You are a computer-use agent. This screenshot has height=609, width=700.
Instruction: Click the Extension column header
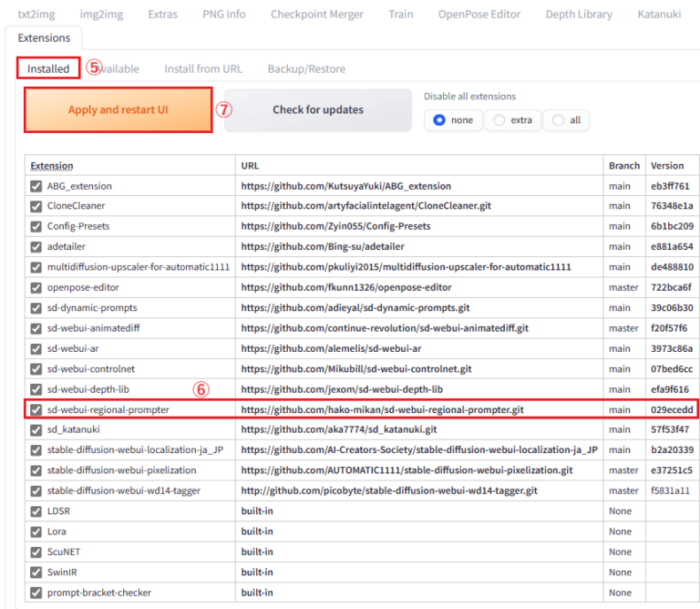(52, 166)
